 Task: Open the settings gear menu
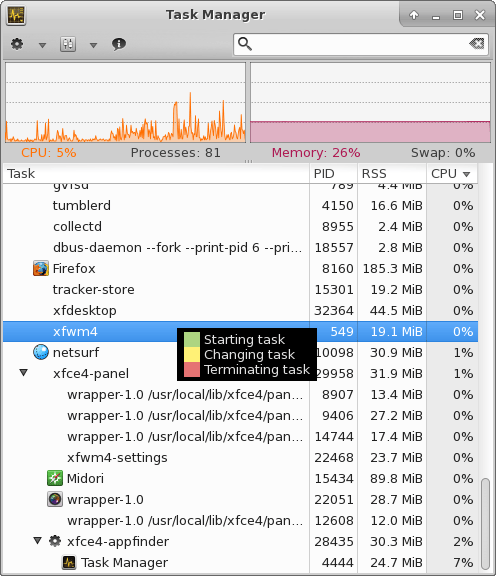17,44
